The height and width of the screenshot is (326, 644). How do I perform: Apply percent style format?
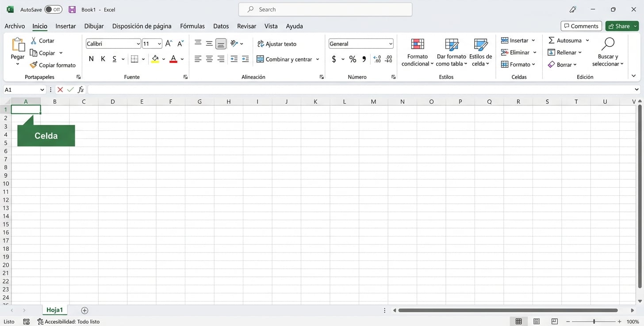click(353, 59)
